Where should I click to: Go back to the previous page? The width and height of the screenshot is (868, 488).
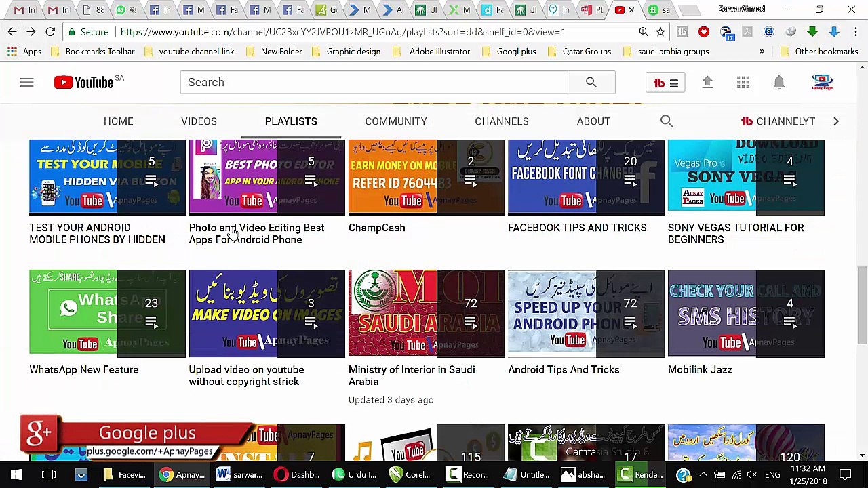click(12, 32)
